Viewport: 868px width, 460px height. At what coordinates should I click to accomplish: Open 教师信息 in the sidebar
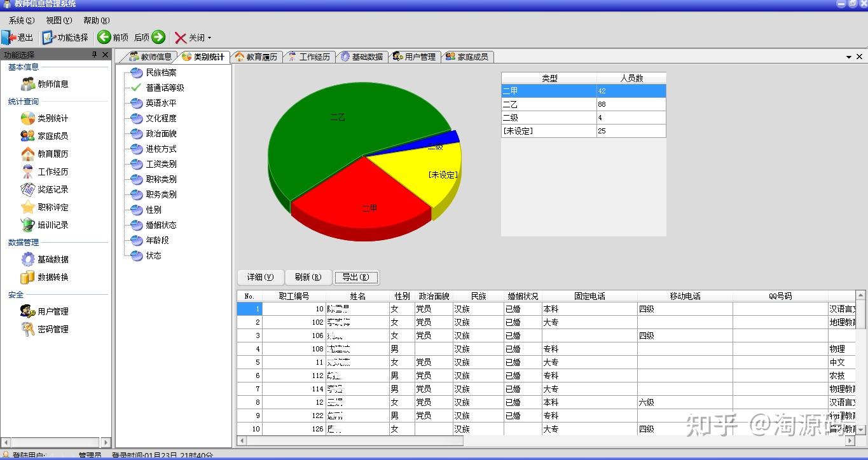pos(45,84)
